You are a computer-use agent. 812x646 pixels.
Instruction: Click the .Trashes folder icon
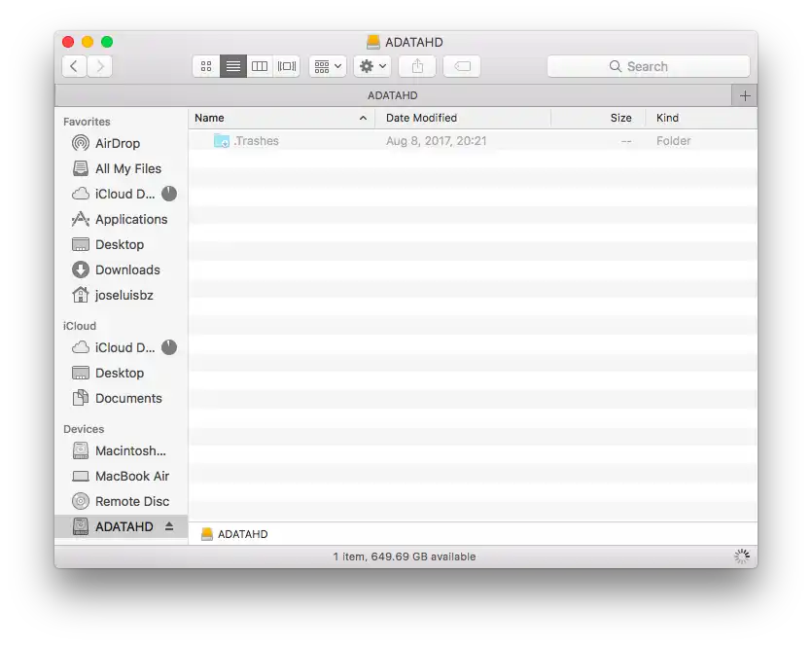coord(222,141)
